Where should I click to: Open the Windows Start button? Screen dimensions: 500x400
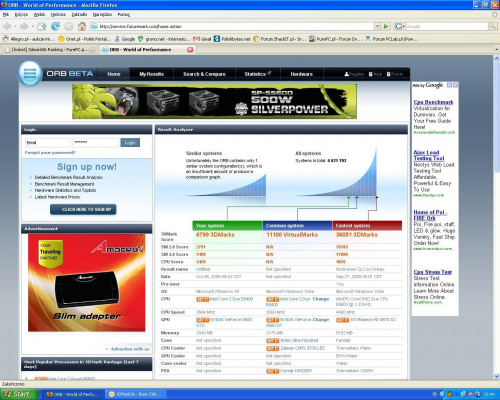click(18, 394)
